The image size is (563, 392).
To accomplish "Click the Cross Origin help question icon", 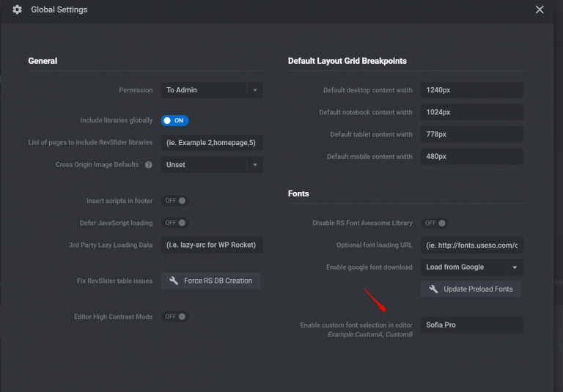I will [149, 165].
